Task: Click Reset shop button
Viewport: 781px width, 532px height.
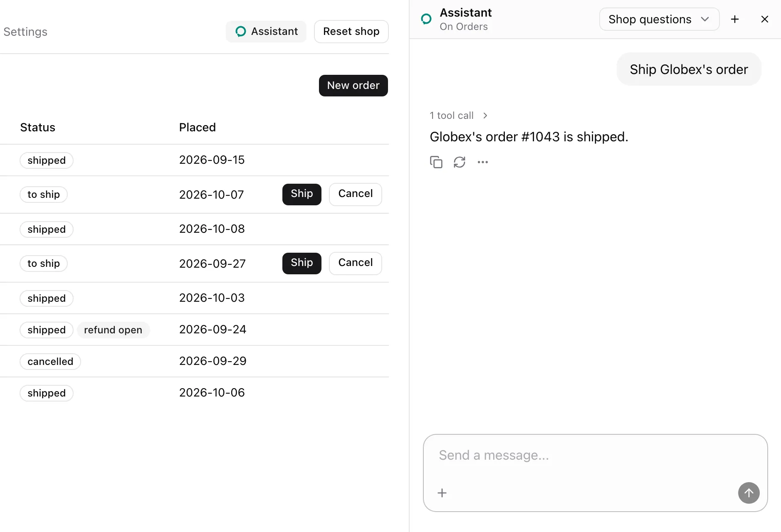Action: click(351, 32)
